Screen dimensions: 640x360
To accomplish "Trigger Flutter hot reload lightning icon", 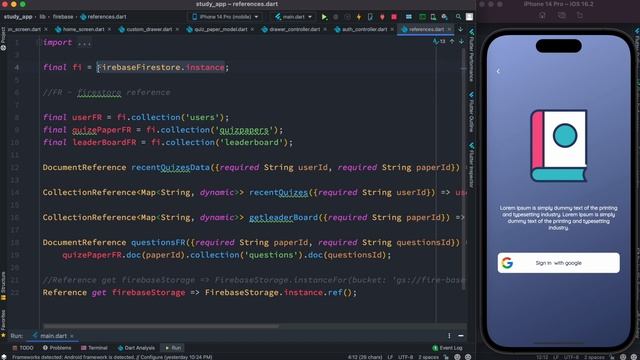I will [359, 17].
